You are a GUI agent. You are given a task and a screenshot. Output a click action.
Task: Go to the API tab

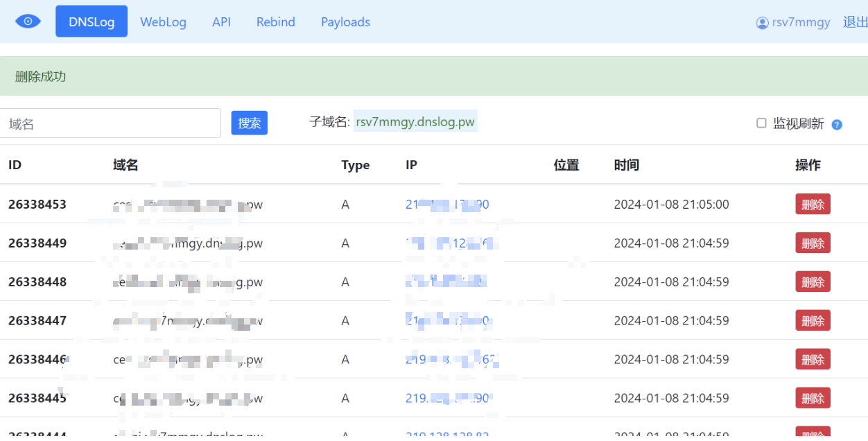[221, 21]
